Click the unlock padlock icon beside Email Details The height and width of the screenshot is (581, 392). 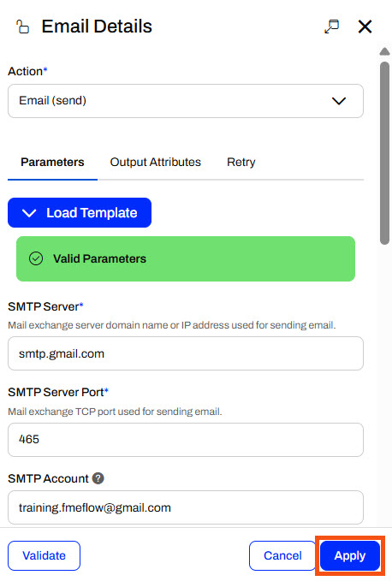23,27
